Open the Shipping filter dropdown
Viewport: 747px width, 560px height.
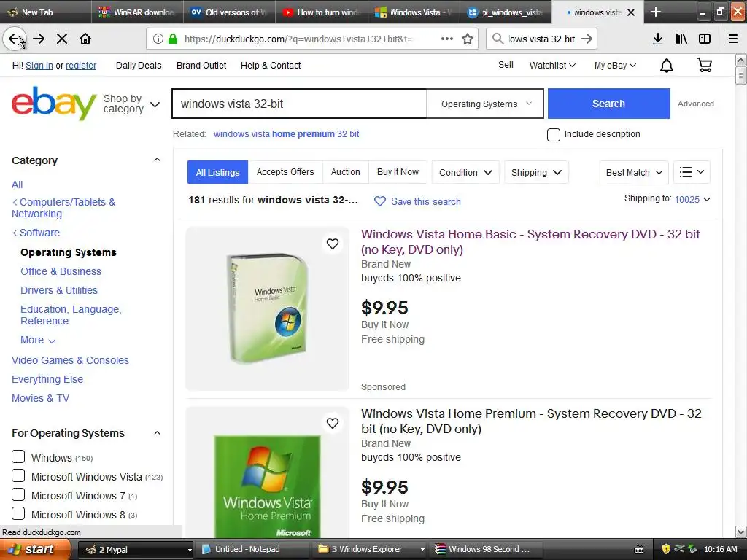tap(536, 172)
